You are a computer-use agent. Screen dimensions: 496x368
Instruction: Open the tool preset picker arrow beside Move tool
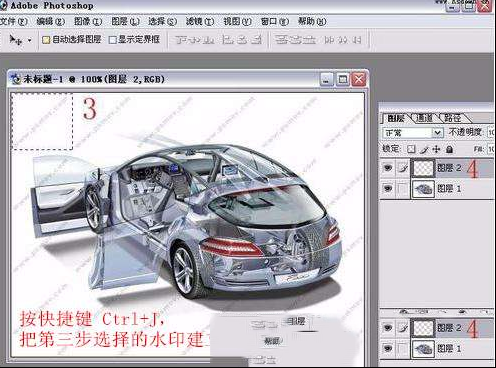pos(30,40)
